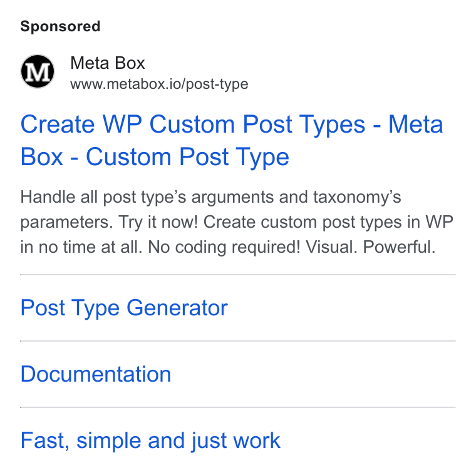Image resolution: width=476 pixels, height=473 pixels.
Task: Click 'Custom Post Types' in the headline
Action: coord(257,125)
